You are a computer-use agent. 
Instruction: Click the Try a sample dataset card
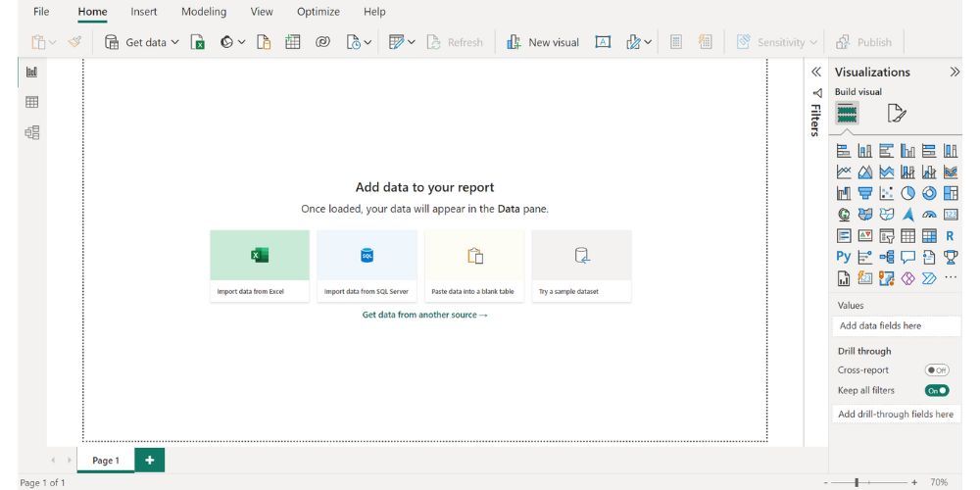581,266
